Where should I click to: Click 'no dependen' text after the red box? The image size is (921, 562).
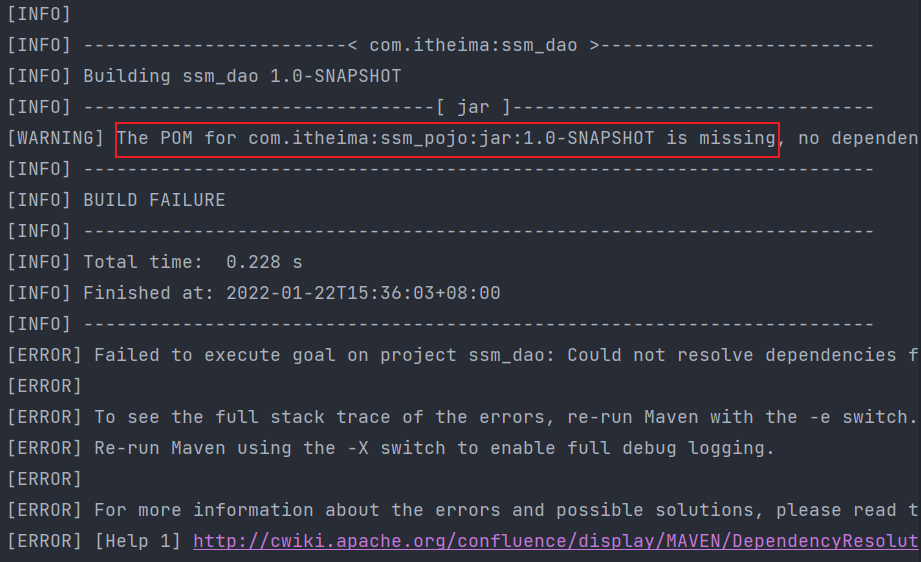(858, 139)
